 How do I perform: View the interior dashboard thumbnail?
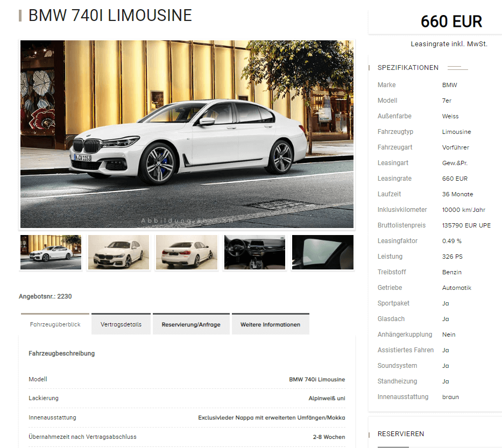255,252
